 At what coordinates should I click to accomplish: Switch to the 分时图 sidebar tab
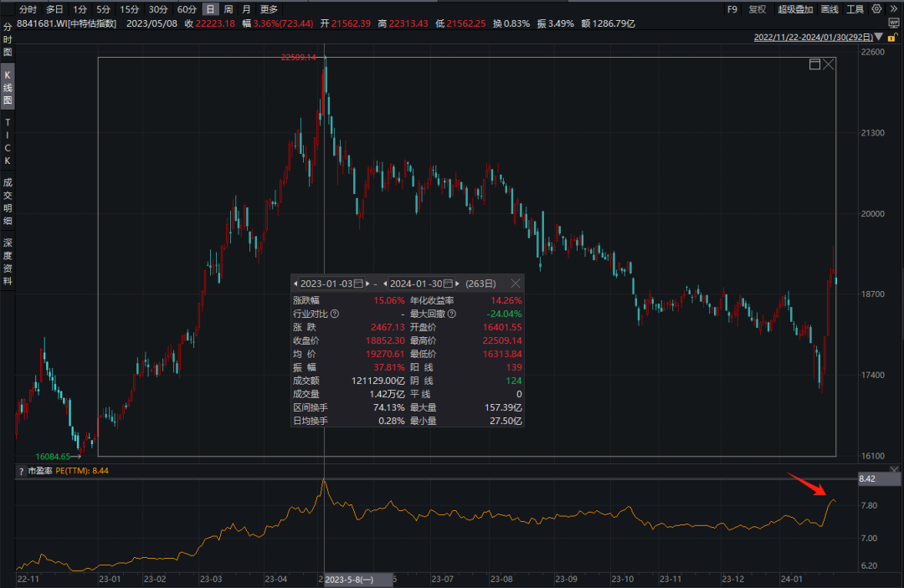(8, 39)
